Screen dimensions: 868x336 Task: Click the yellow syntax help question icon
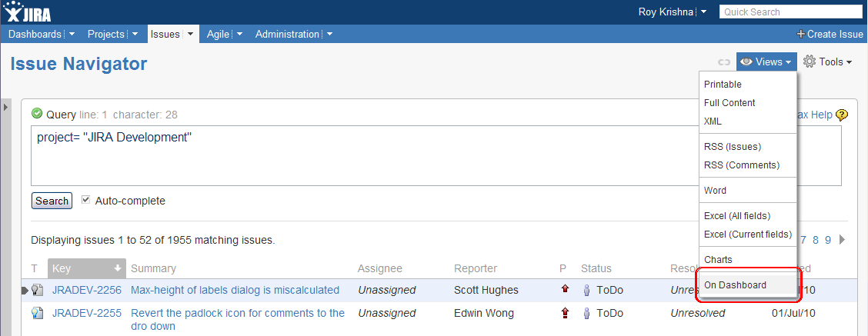click(841, 115)
